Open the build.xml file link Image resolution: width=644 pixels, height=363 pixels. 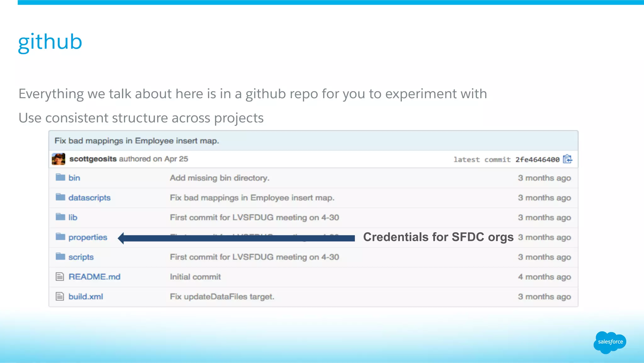[86, 297]
